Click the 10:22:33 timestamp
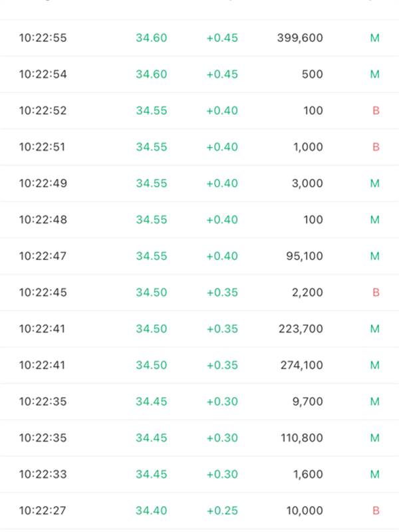The height and width of the screenshot is (532, 399). tap(43, 474)
